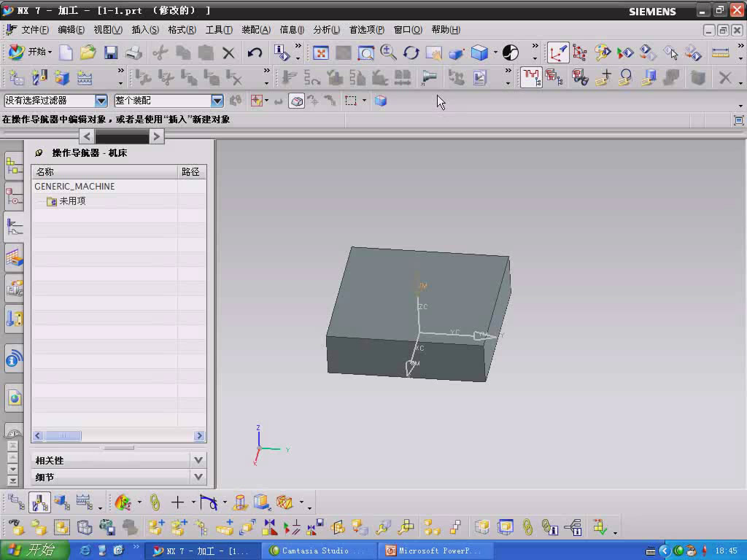The image size is (747, 560).
Task: Click the Add Component icon with blue plus
Action: coord(156,526)
